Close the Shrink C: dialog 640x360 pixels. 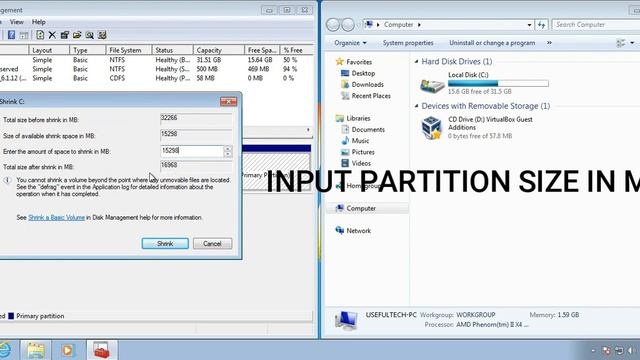click(228, 101)
